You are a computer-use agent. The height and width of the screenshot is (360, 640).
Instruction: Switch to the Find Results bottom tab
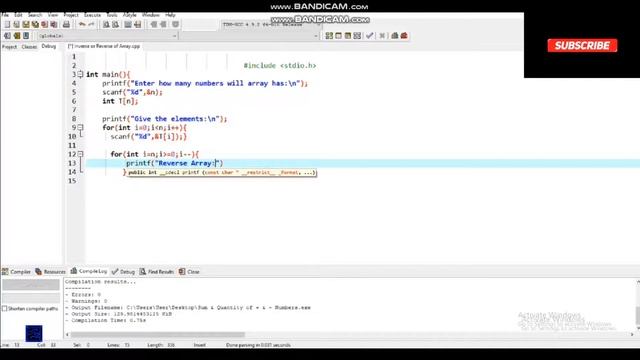(x=157, y=271)
